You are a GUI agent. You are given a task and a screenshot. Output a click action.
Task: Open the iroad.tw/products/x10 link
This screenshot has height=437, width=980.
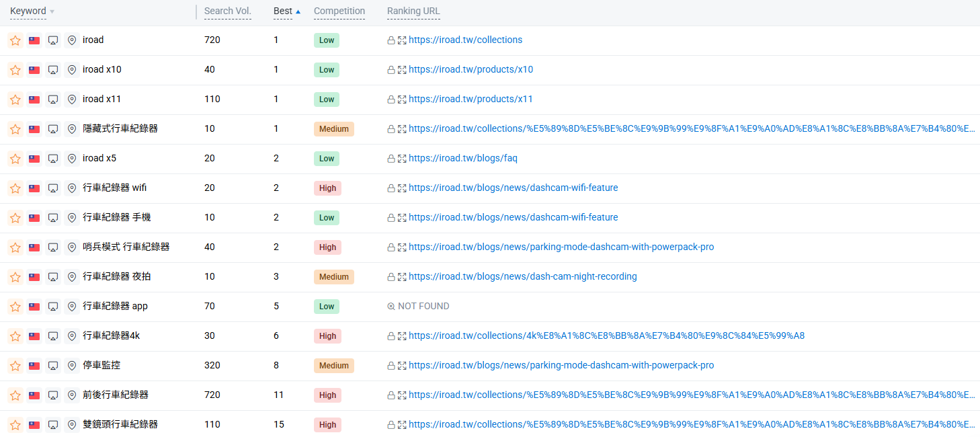(471, 70)
